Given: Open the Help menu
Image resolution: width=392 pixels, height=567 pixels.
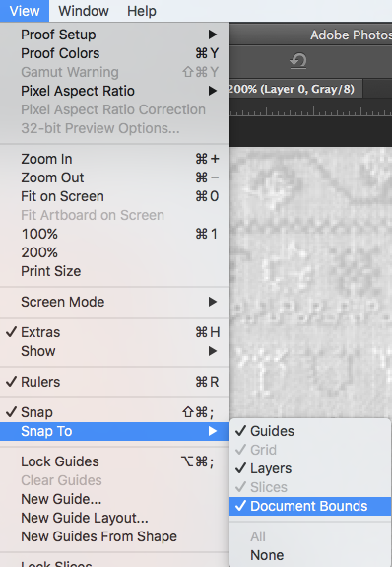Looking at the screenshot, I should [x=142, y=11].
